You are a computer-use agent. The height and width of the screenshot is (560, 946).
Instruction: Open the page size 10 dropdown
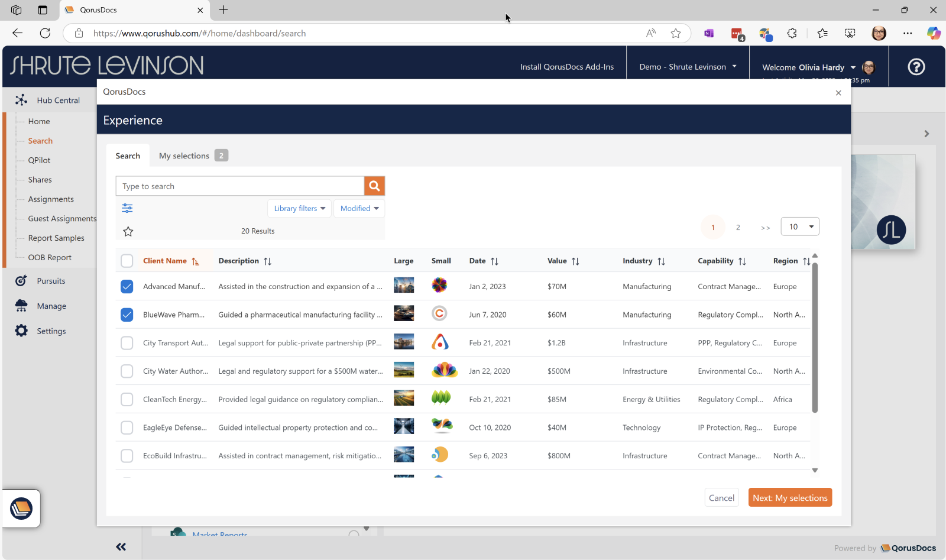800,226
